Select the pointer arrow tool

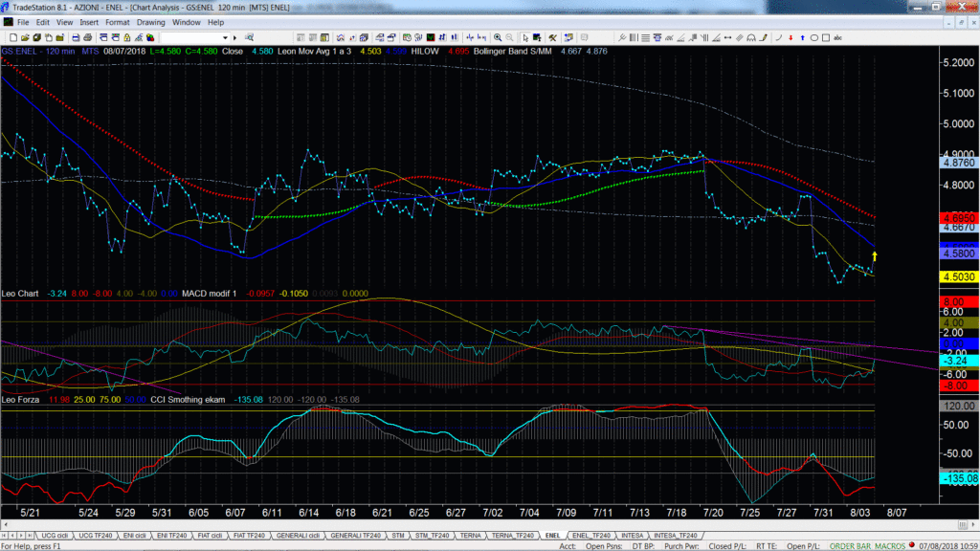tap(525, 37)
